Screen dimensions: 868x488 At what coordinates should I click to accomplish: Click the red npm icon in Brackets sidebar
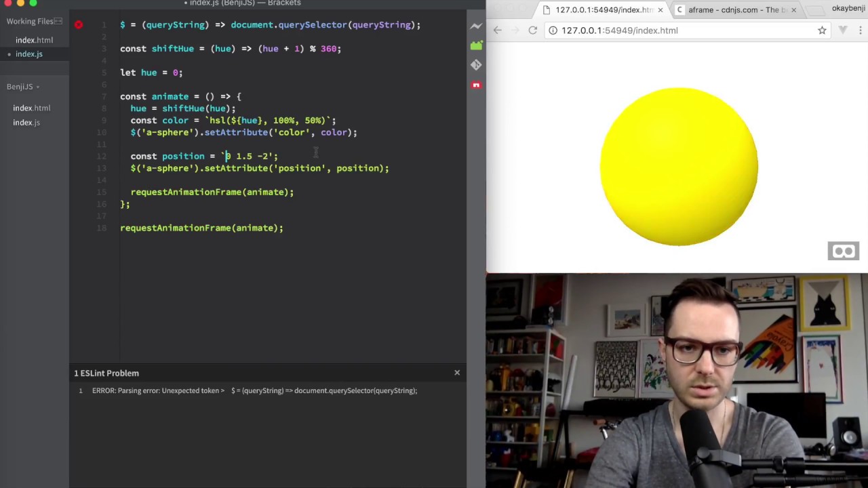pos(476,85)
